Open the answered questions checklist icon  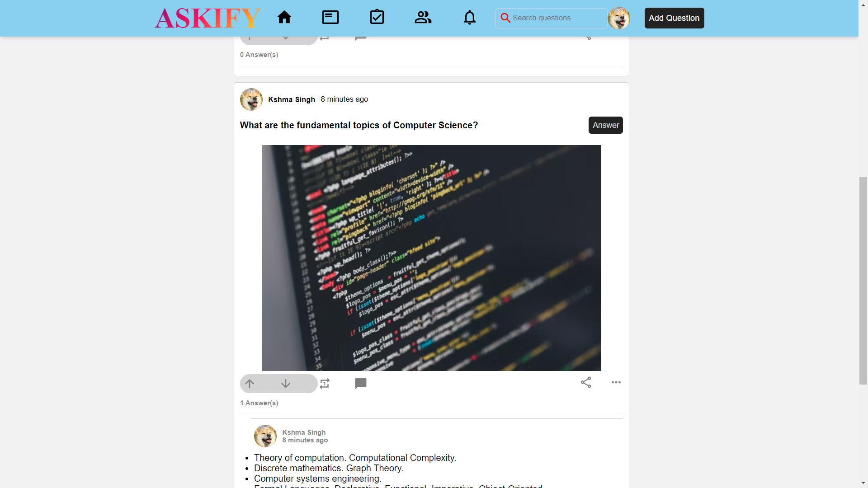click(377, 17)
